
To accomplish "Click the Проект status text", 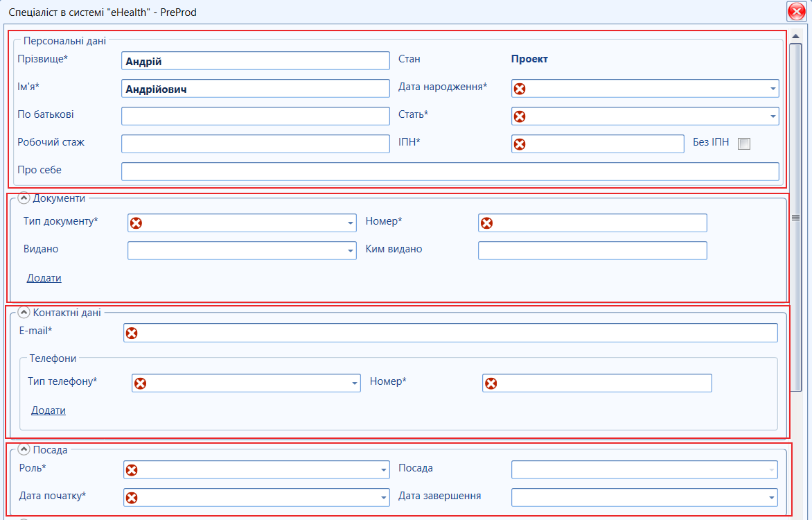I will click(x=529, y=59).
